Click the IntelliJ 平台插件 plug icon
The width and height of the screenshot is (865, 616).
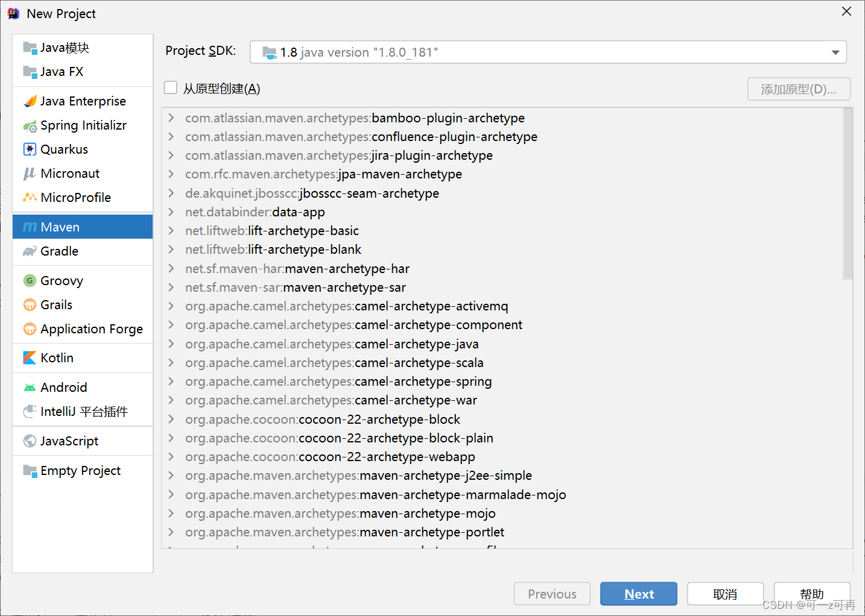tap(30, 412)
